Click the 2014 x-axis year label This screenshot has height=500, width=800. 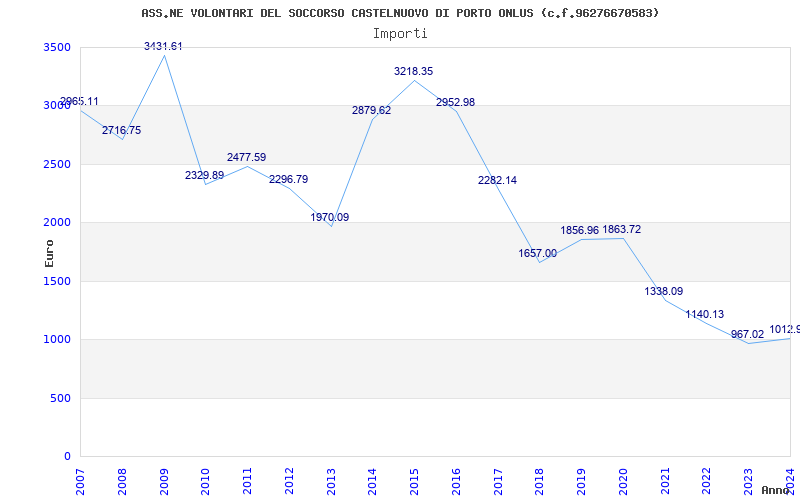pyautogui.click(x=373, y=481)
